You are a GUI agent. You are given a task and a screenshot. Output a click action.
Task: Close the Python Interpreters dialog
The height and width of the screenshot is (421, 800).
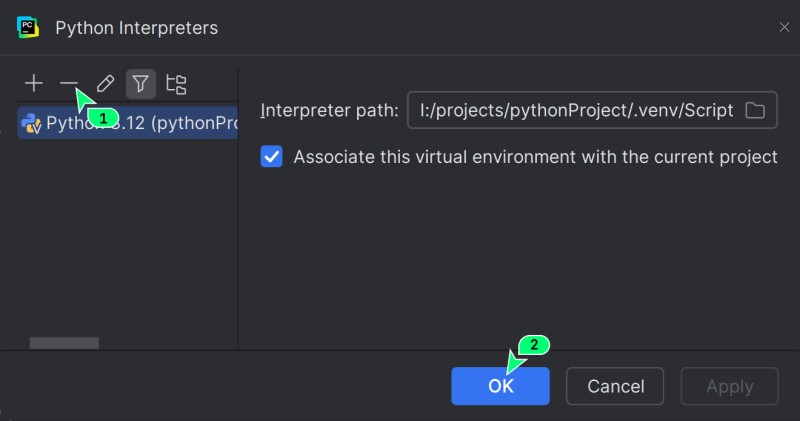coord(784,28)
